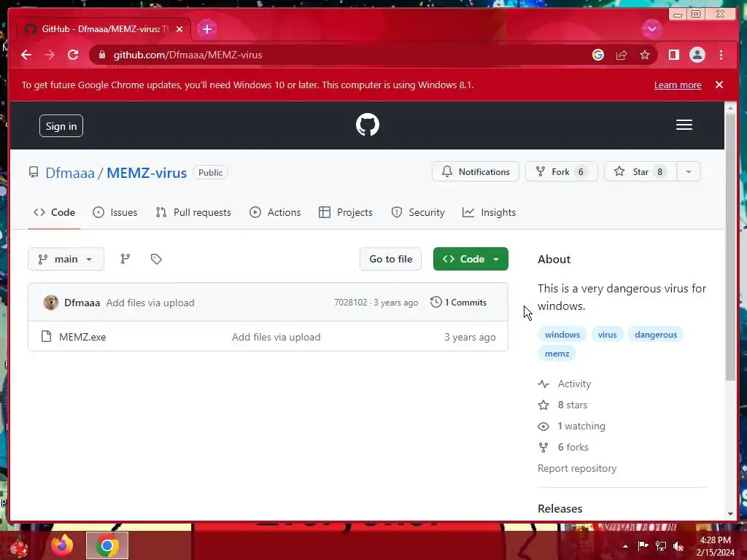
Task: Select the dangerous topic tag
Action: [x=656, y=335]
